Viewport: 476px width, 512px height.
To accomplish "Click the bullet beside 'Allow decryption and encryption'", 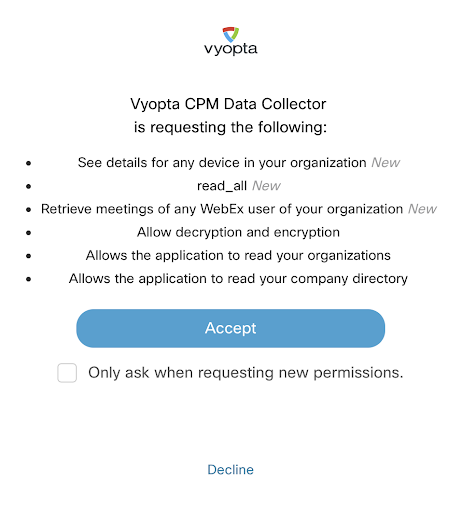I will [x=29, y=233].
